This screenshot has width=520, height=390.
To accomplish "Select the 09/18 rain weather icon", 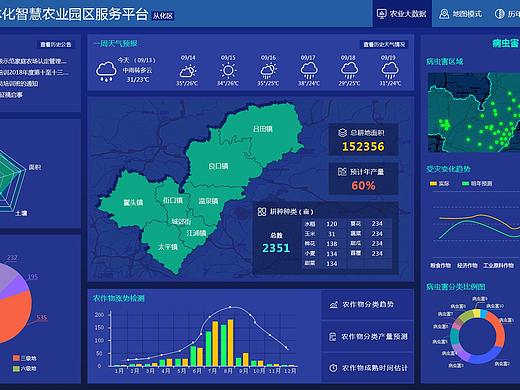I will [349, 71].
